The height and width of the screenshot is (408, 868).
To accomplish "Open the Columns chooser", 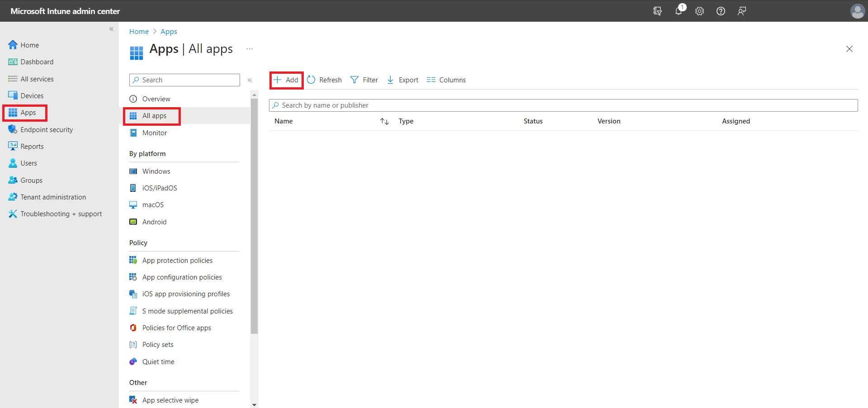I will coord(446,80).
